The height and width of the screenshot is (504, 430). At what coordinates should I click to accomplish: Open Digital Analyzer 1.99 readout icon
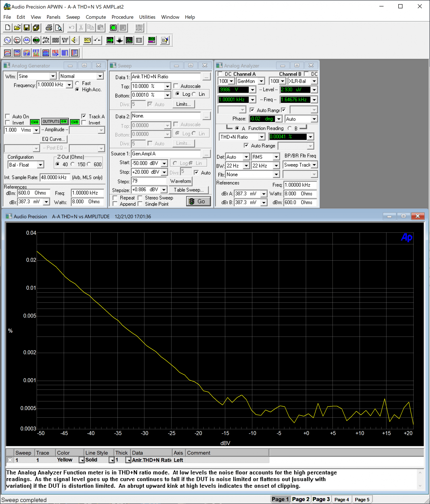tap(36, 40)
